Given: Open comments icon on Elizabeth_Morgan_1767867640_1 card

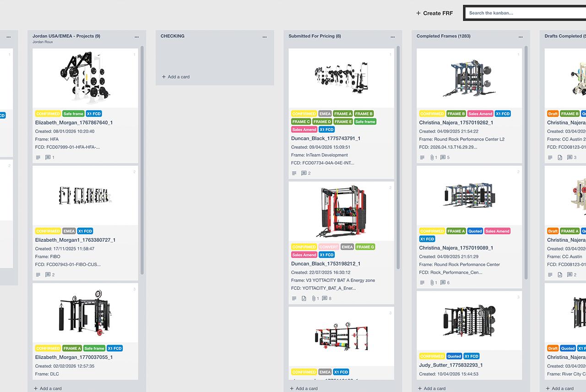Looking at the screenshot, I should click(48, 158).
